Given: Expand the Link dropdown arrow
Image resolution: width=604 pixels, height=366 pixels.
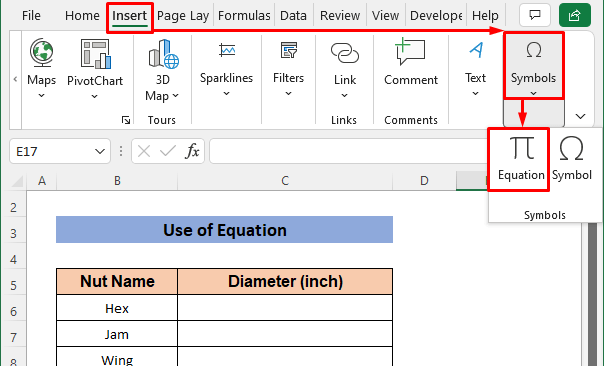Looking at the screenshot, I should (x=344, y=96).
